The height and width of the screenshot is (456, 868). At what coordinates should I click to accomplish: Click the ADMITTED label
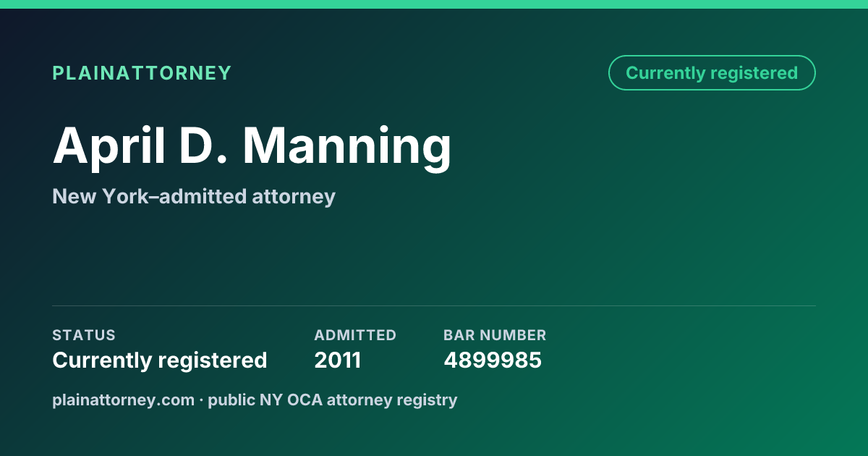355,335
